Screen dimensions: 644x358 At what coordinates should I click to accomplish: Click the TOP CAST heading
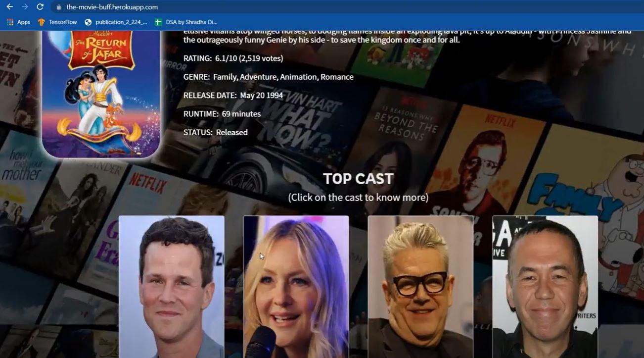point(358,179)
